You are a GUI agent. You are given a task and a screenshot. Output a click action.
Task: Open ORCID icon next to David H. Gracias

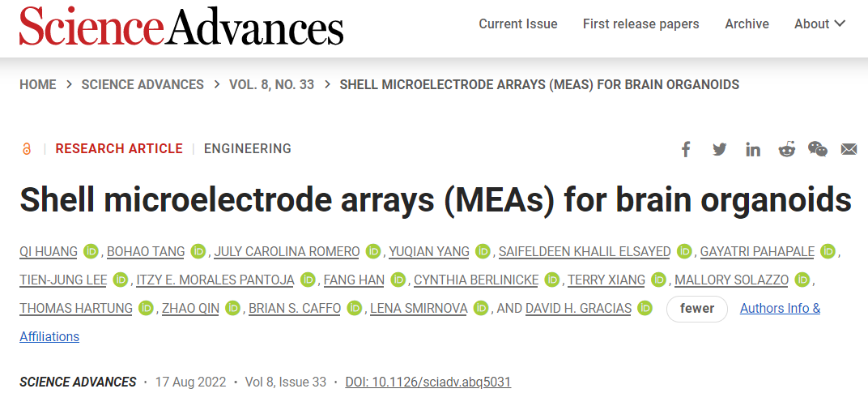coord(645,308)
